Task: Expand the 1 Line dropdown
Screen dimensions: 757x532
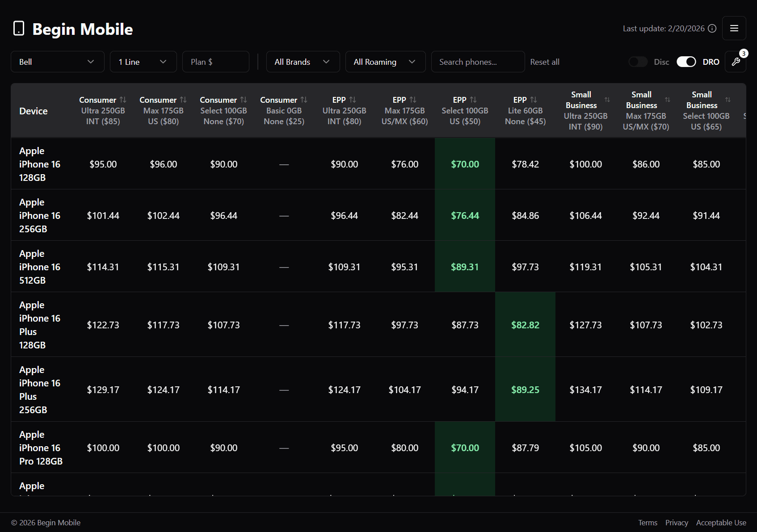Action: point(143,62)
